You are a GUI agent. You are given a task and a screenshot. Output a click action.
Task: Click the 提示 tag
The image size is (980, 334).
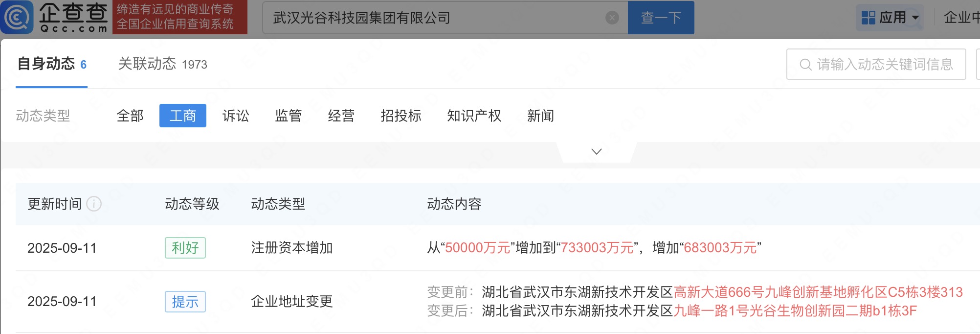pyautogui.click(x=185, y=302)
